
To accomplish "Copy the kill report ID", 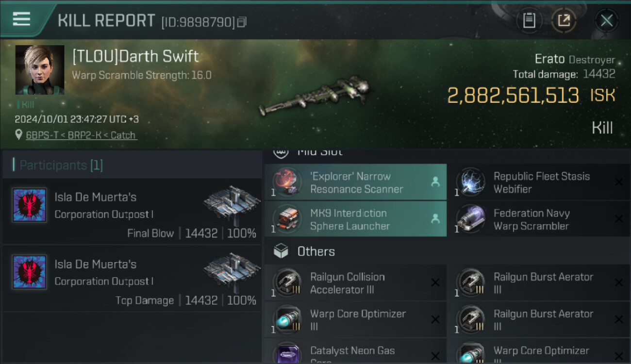I will point(242,22).
